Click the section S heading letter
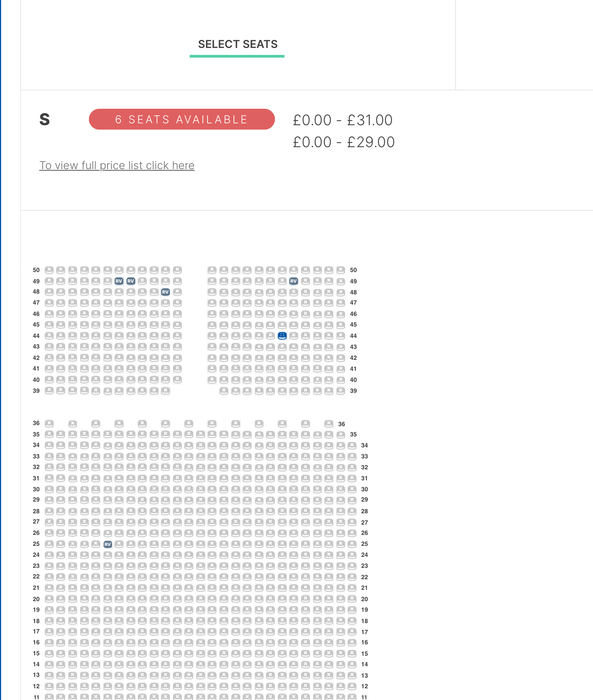 [45, 119]
